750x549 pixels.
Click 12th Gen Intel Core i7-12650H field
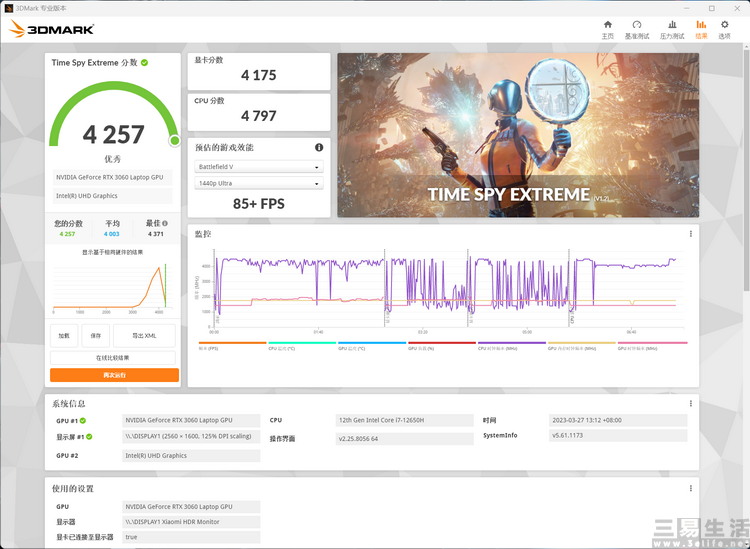point(405,420)
